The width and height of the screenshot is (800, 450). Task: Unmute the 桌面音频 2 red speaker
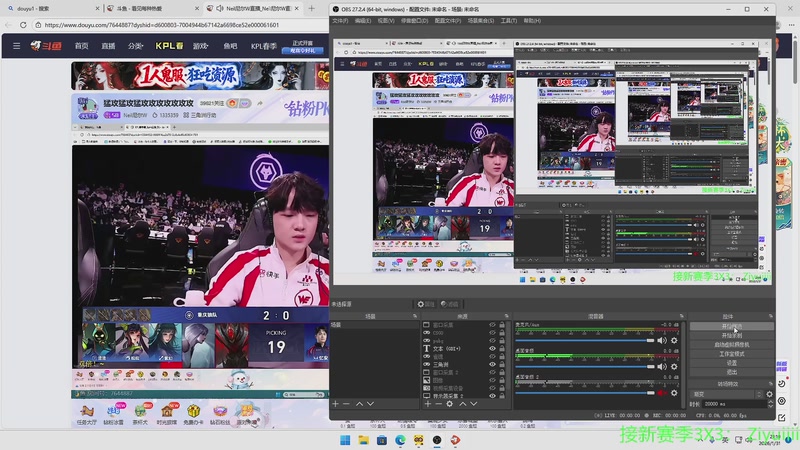click(x=662, y=393)
